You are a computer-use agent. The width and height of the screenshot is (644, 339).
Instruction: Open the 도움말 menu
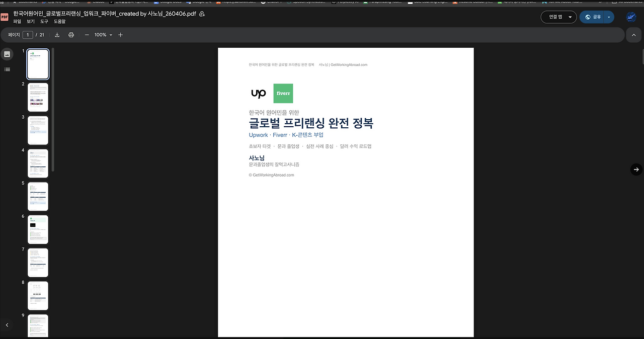point(59,22)
